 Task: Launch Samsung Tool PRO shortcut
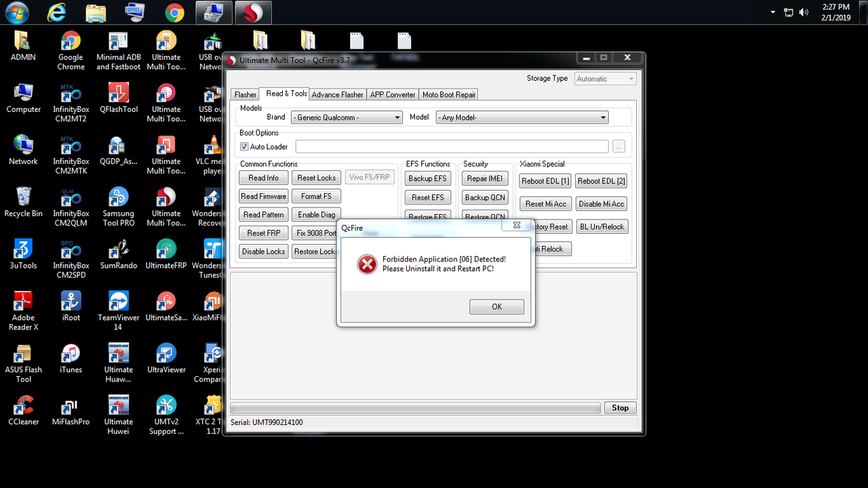pyautogui.click(x=119, y=207)
